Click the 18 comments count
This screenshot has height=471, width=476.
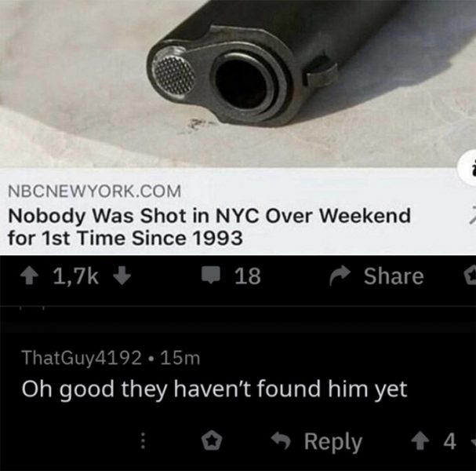coord(248,276)
